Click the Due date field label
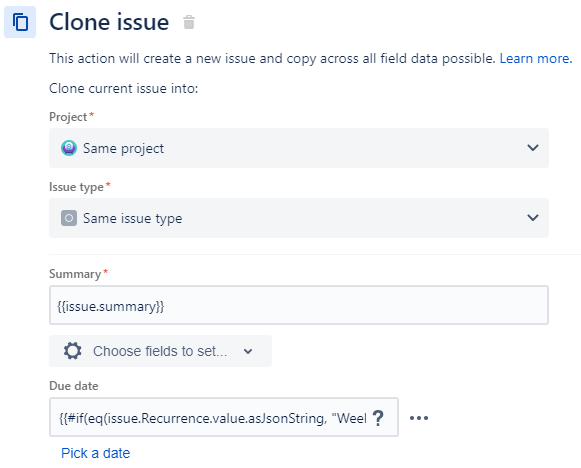This screenshot has height=468, width=581. [74, 386]
